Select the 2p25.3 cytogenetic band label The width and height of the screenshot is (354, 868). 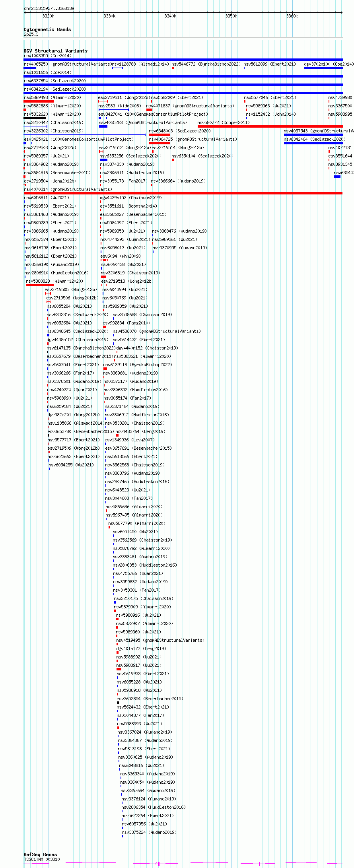tap(31, 34)
